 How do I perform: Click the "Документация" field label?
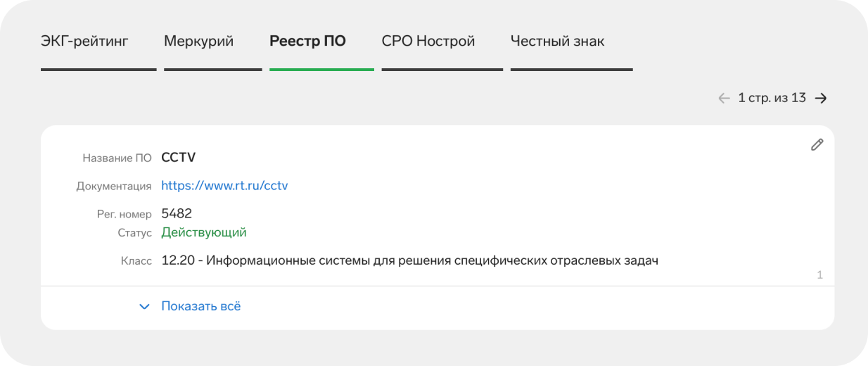tap(114, 187)
